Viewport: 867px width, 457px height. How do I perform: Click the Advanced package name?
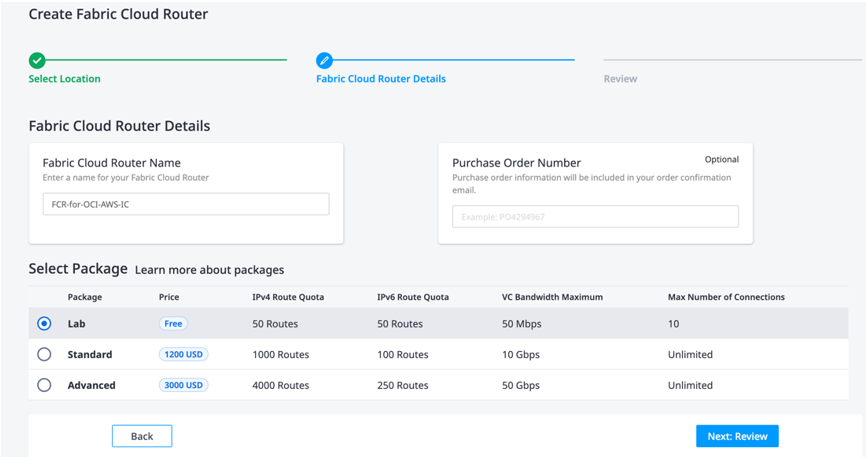[x=91, y=385]
